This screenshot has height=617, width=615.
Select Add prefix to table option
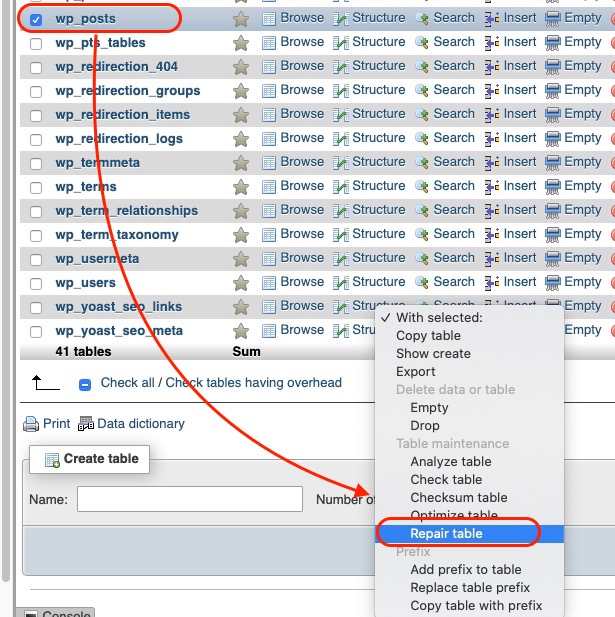point(469,570)
